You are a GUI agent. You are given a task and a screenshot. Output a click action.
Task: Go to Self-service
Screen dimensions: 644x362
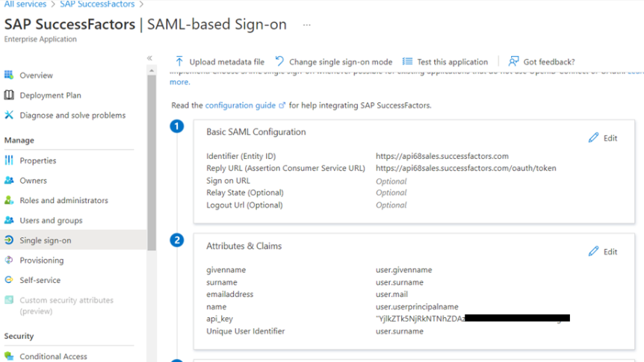click(40, 281)
